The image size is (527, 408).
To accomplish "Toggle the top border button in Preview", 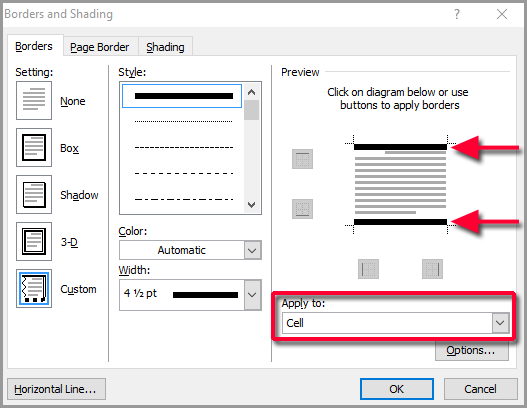I will [302, 159].
